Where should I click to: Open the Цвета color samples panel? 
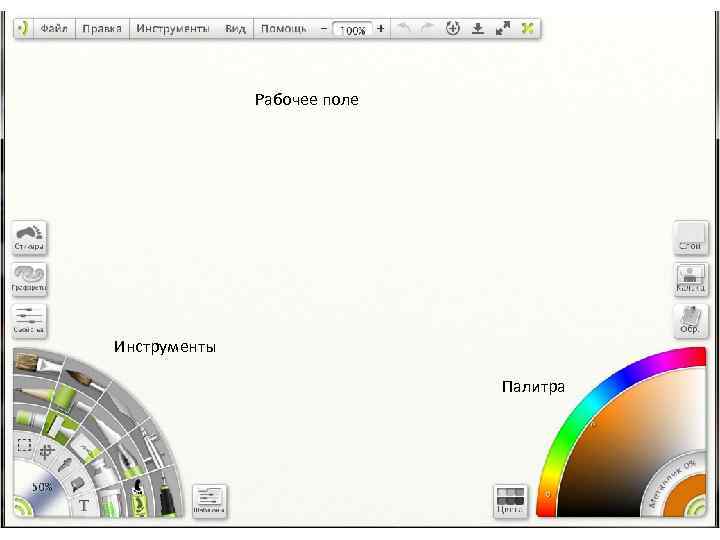(511, 501)
